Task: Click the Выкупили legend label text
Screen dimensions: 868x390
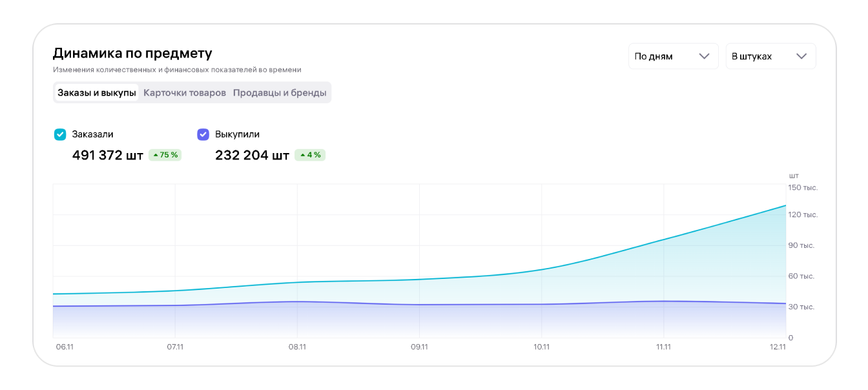Action: coord(237,134)
